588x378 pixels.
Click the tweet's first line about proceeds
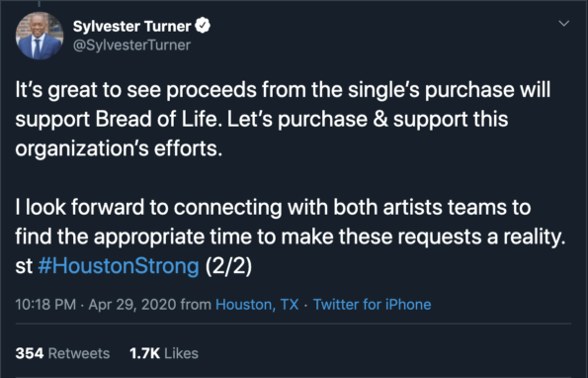coord(283,90)
